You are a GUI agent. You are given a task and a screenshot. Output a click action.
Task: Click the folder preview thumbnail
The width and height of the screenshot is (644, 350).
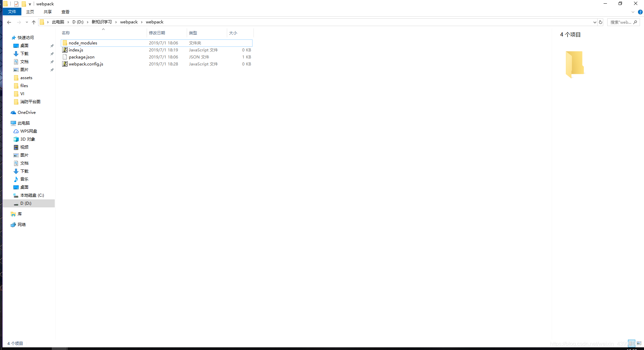[x=575, y=64]
